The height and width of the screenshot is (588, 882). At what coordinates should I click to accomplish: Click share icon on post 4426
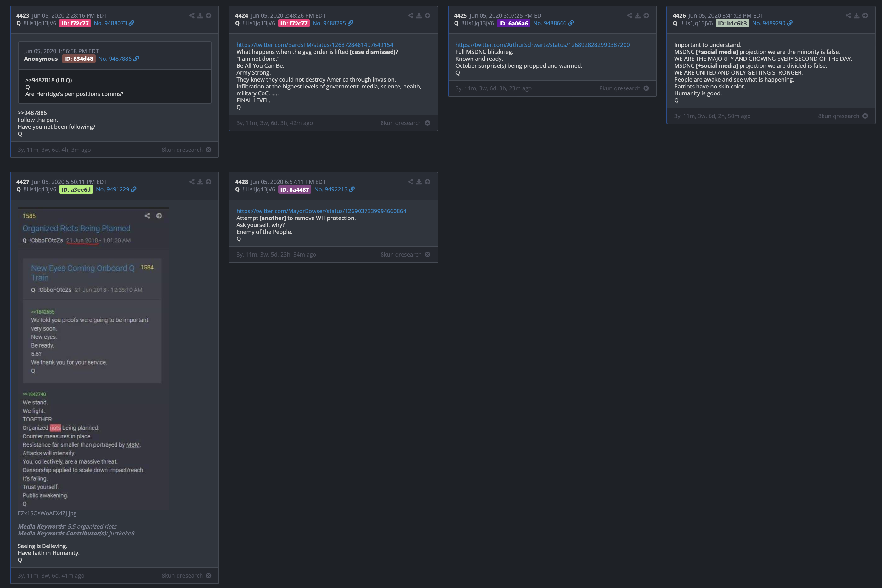[848, 15]
